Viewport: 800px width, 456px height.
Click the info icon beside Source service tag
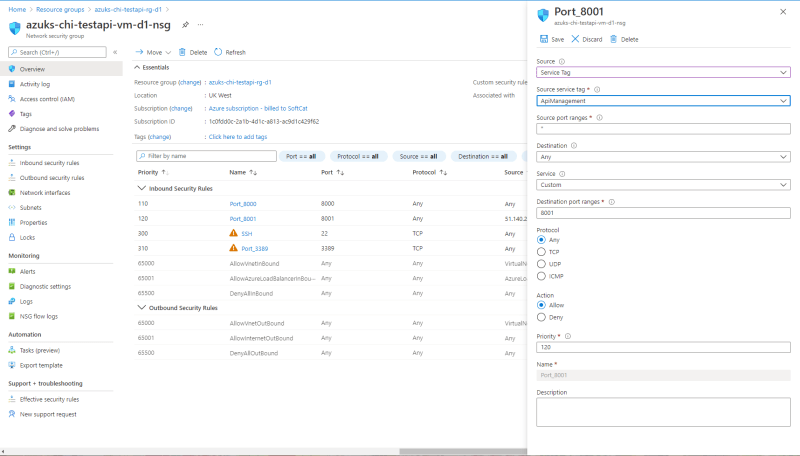(597, 89)
